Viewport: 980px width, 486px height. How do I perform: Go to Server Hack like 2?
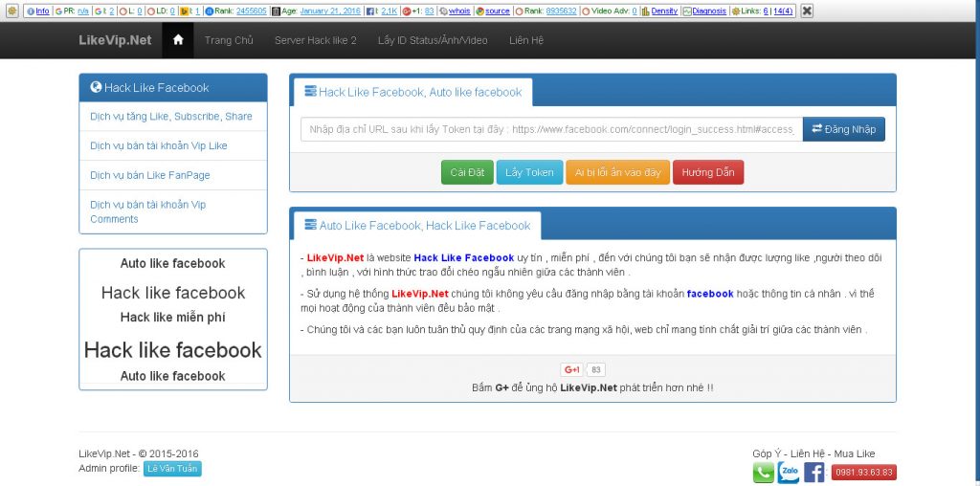click(315, 40)
